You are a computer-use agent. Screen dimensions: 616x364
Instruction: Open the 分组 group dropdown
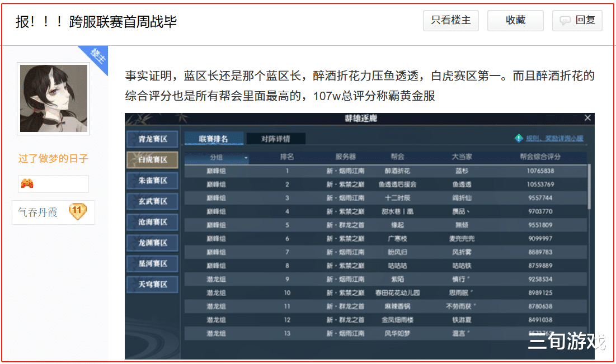click(x=217, y=158)
